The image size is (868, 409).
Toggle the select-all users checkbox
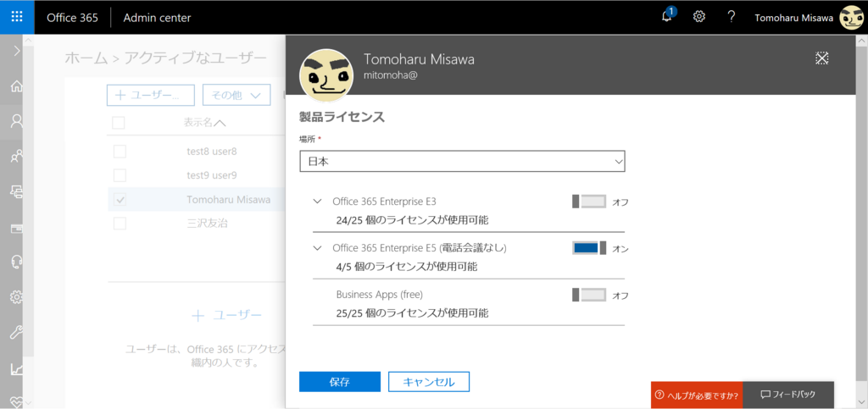119,123
